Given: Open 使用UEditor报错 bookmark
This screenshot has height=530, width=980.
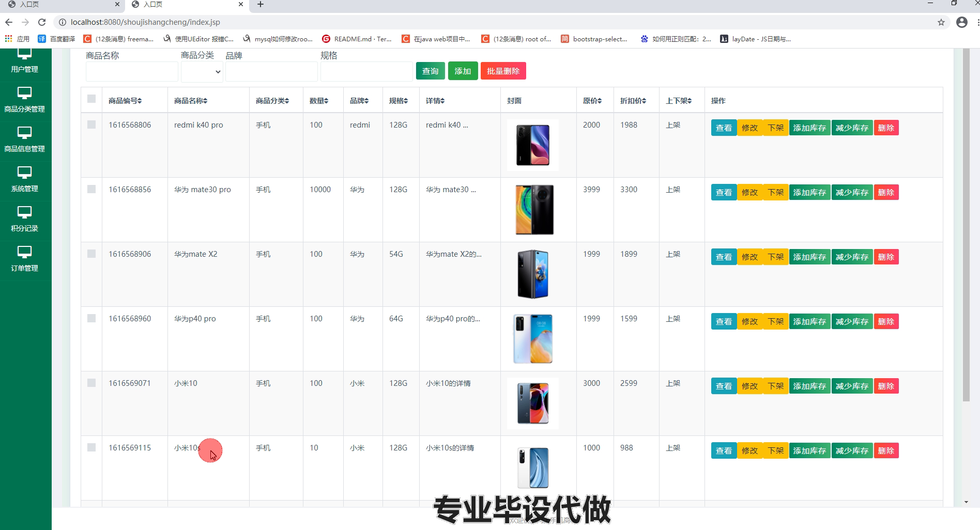Looking at the screenshot, I should (x=198, y=39).
